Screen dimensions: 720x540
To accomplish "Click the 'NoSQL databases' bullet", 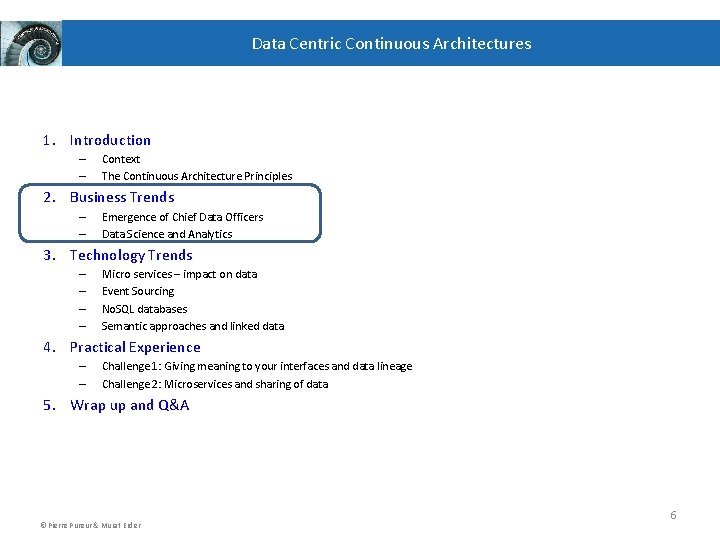I will point(145,309).
